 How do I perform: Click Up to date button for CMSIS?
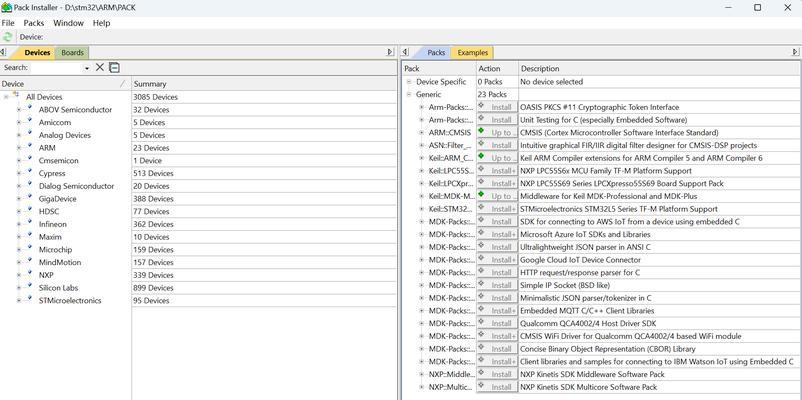point(497,132)
